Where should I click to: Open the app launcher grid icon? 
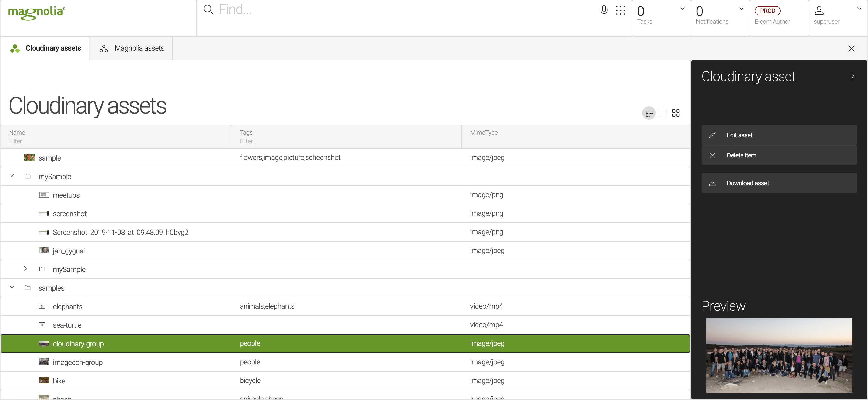pyautogui.click(x=620, y=10)
